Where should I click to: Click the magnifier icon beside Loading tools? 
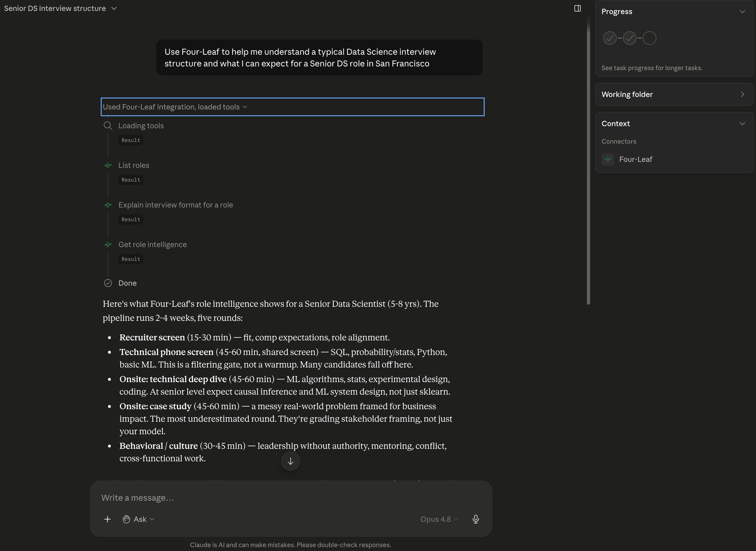click(x=108, y=126)
